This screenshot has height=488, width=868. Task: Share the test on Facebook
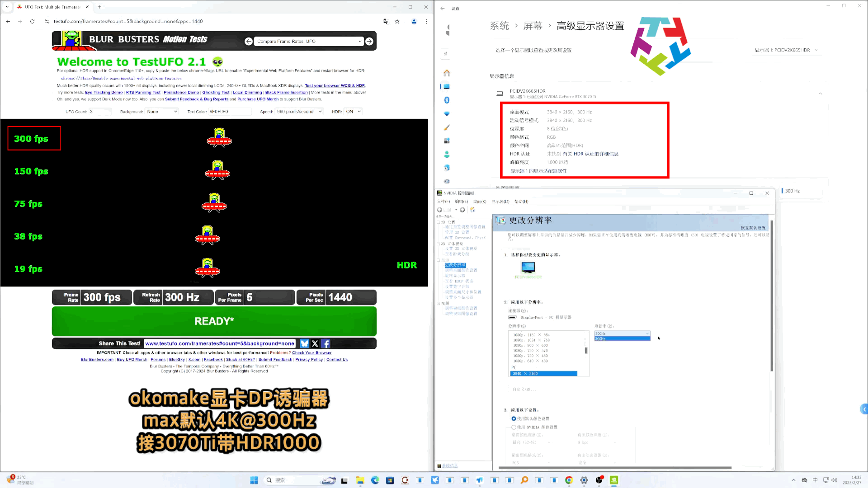[326, 343]
